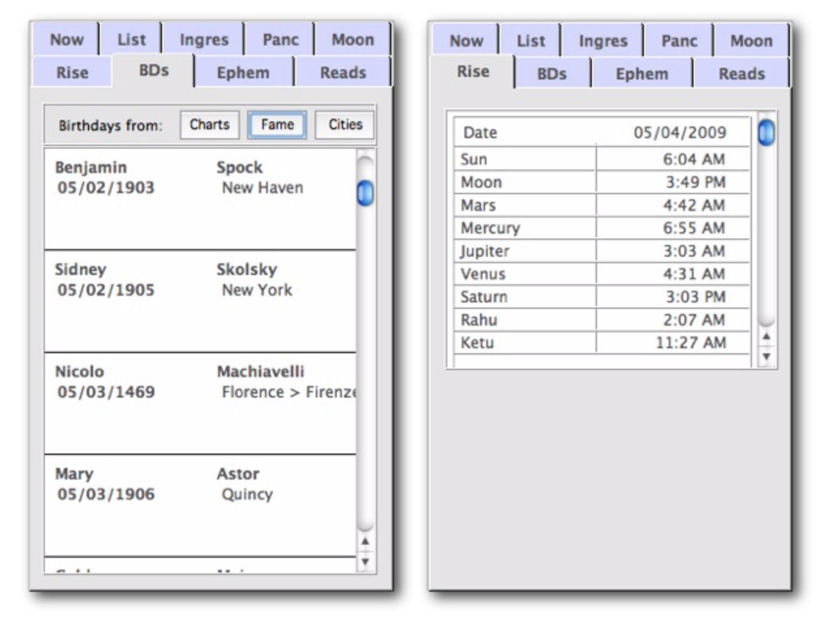The image size is (840, 623).
Task: Switch to Moon tab in right panel
Action: pyautogui.click(x=750, y=41)
